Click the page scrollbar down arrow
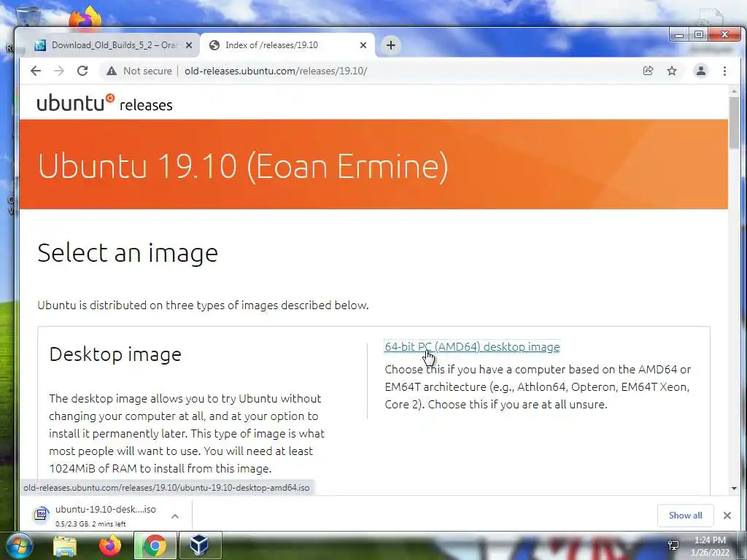The height and width of the screenshot is (560, 747). 734,488
